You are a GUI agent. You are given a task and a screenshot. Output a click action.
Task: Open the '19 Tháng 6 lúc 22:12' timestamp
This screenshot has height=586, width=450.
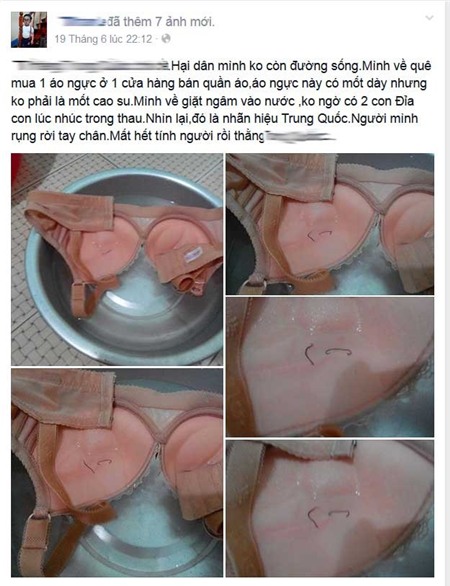104,39
